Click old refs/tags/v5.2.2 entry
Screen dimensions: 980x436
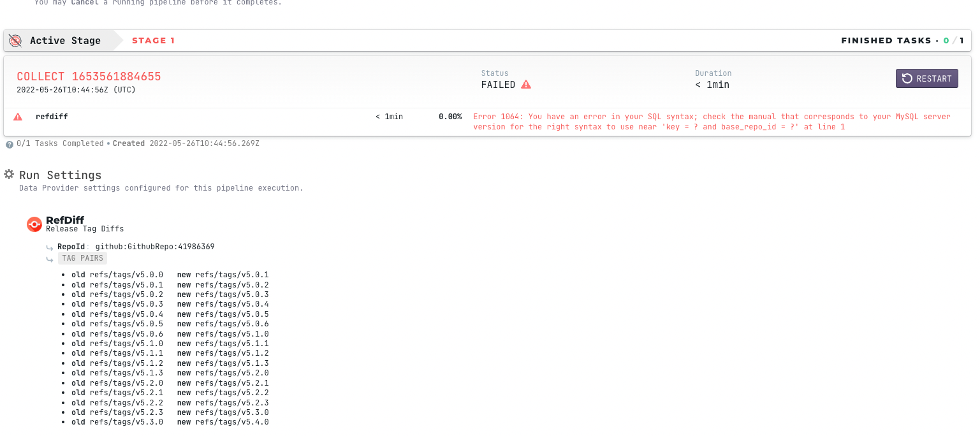[117, 403]
